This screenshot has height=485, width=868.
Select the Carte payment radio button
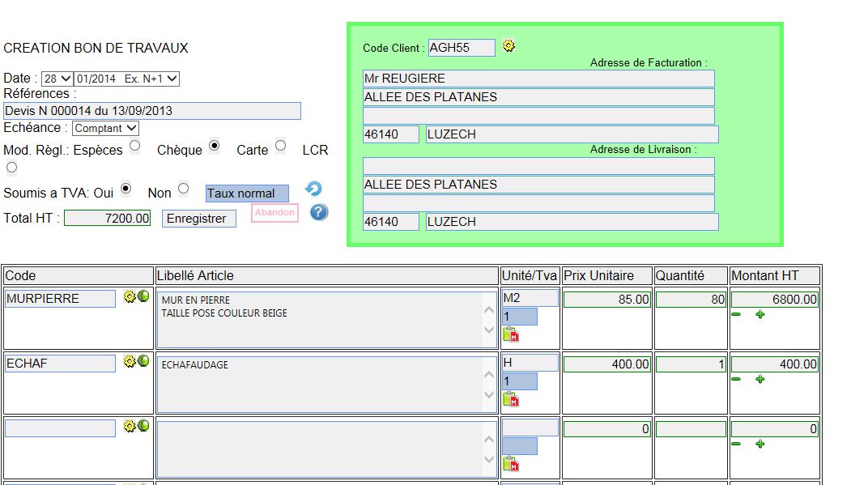tap(280, 147)
